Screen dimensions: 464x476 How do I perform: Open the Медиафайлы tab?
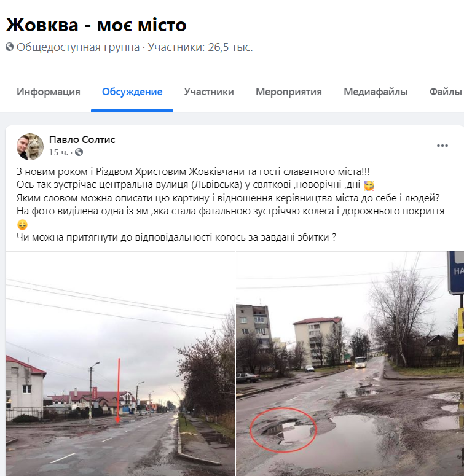(376, 92)
